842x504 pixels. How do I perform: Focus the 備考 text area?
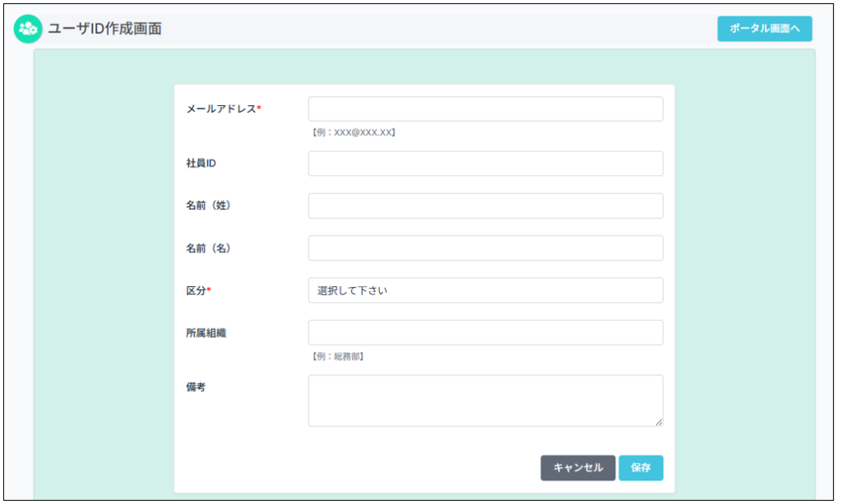click(485, 400)
